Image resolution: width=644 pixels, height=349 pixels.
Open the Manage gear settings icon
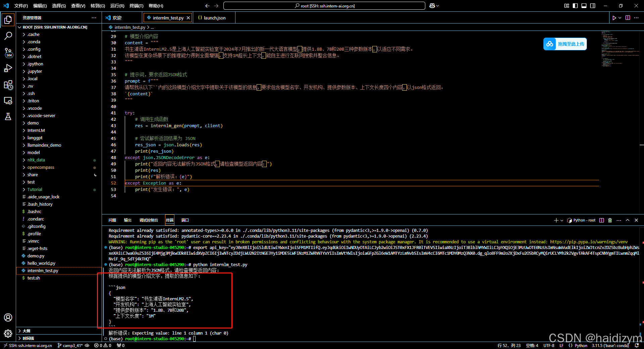click(8, 333)
